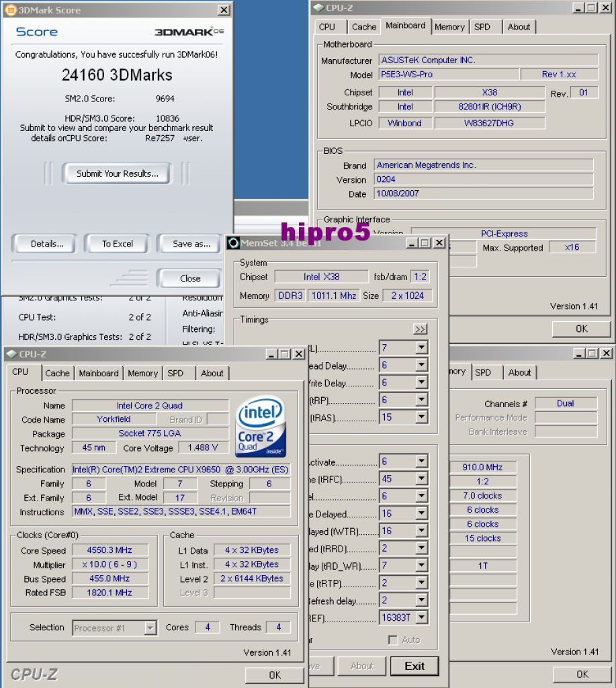Open the tRP dropdown in MemSet
The image size is (616, 688).
[421, 400]
